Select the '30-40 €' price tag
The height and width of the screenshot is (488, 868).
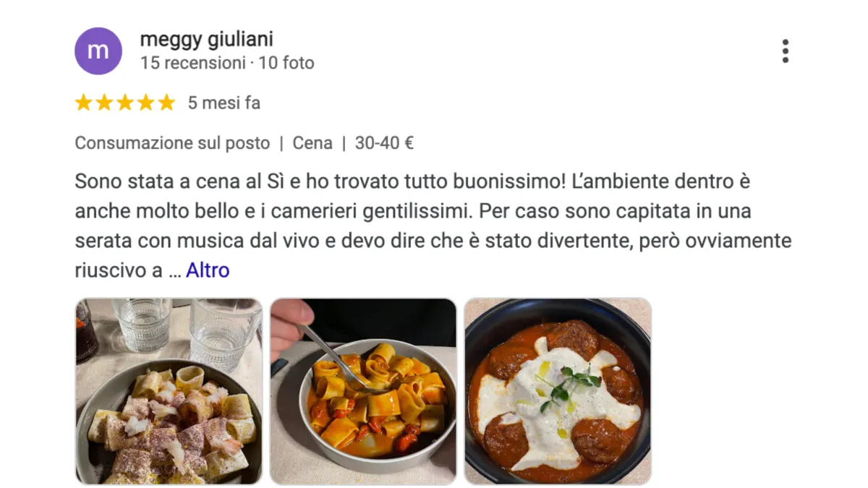tap(384, 143)
